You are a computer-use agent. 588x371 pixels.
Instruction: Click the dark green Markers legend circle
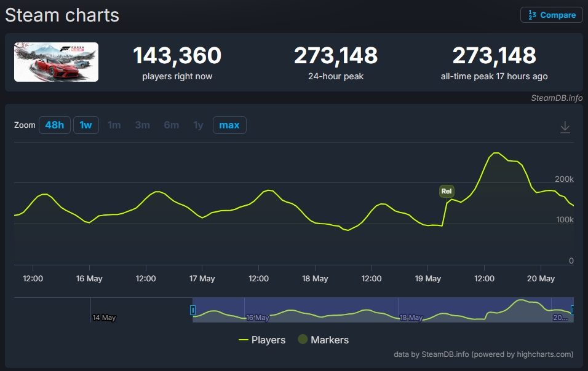point(303,339)
